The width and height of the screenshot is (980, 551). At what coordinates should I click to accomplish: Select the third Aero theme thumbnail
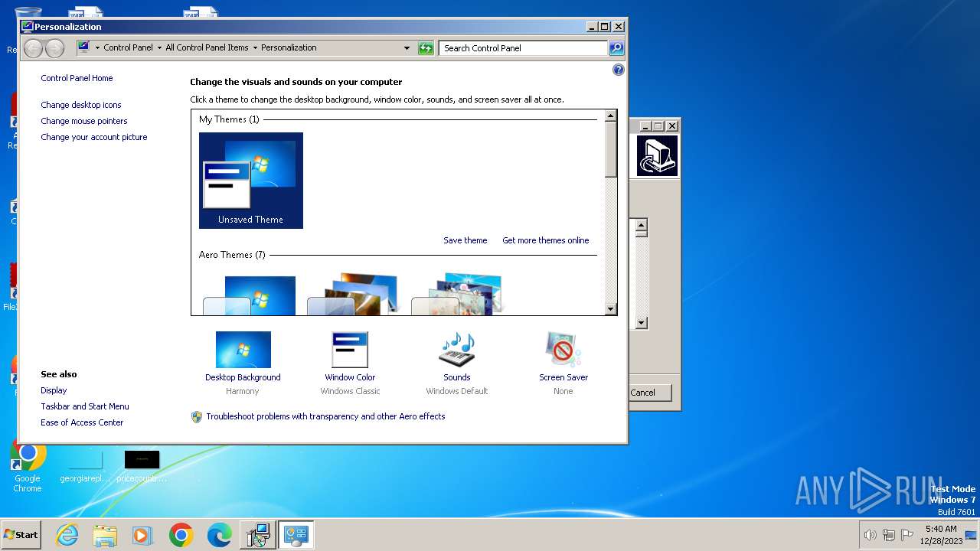point(458,295)
